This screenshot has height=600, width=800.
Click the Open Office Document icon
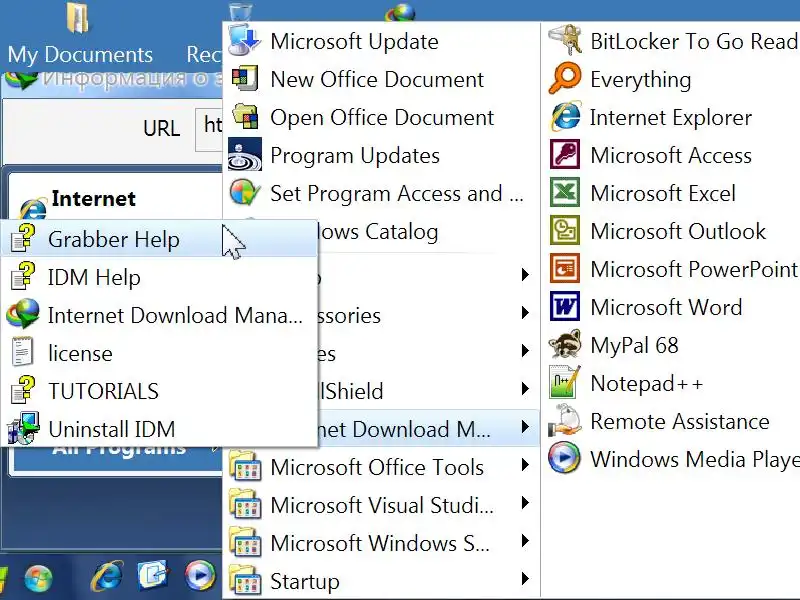pos(244,117)
